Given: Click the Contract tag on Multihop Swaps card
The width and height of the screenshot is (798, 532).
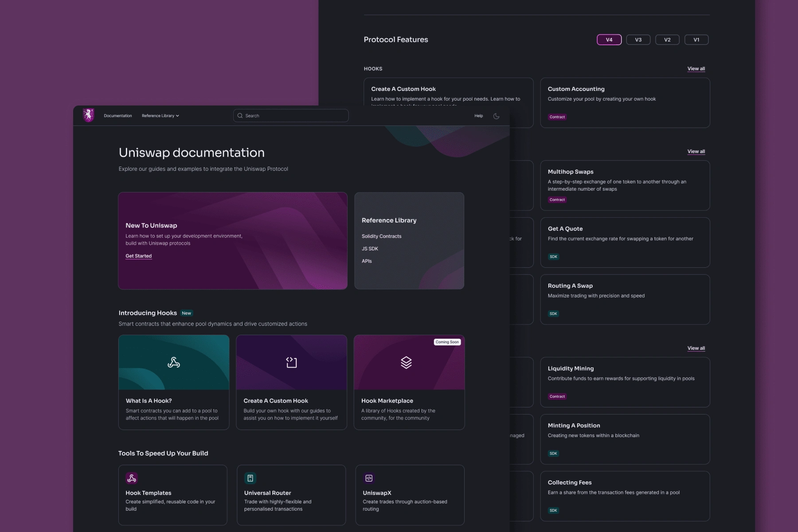Looking at the screenshot, I should pyautogui.click(x=557, y=200).
